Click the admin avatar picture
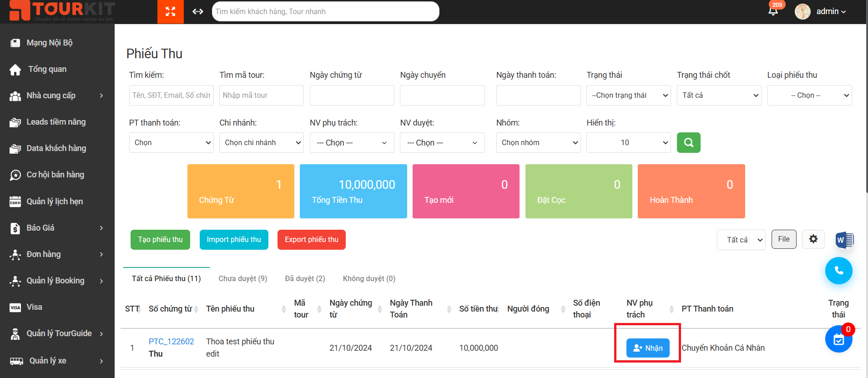Screen dimensions: 868x378 tap(802, 11)
